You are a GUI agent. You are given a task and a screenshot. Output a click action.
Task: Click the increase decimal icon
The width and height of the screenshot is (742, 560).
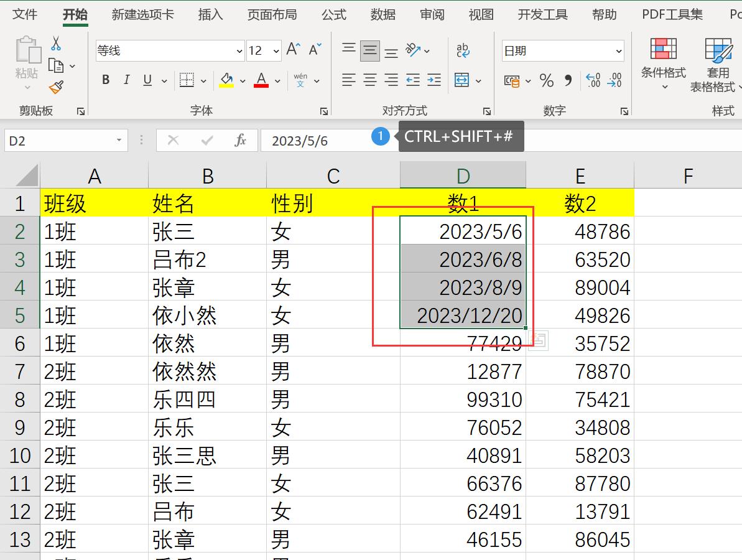pos(592,80)
